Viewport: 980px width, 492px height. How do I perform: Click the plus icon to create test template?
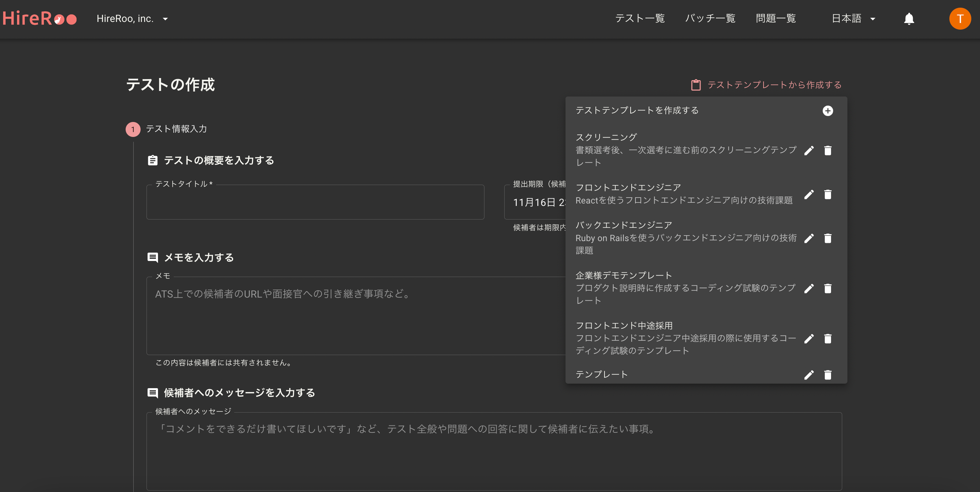(x=828, y=111)
